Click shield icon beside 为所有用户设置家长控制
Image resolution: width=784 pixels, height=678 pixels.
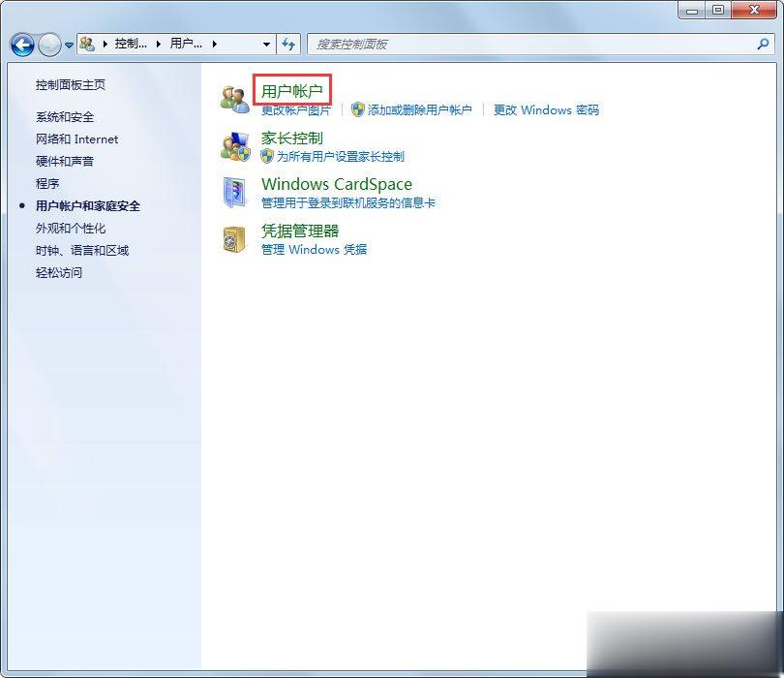pos(267,156)
